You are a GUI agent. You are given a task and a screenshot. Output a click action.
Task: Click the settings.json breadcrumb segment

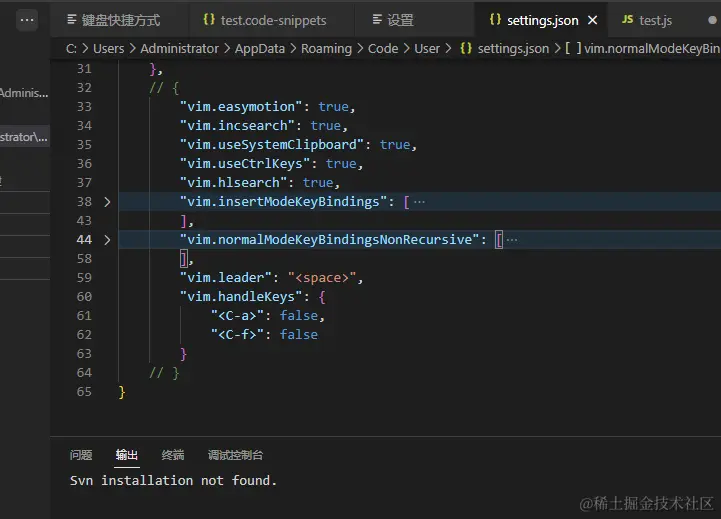(513, 49)
